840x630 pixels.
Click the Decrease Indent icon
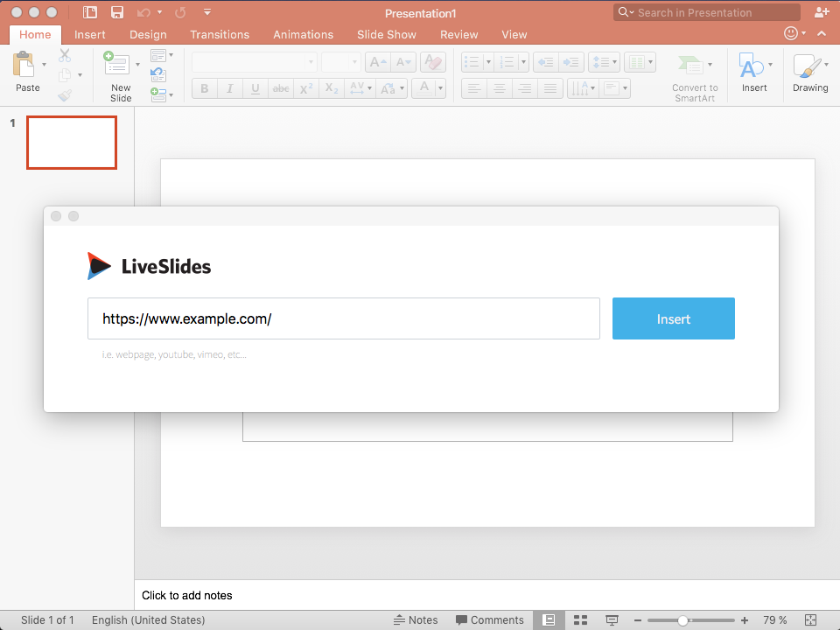pos(545,63)
